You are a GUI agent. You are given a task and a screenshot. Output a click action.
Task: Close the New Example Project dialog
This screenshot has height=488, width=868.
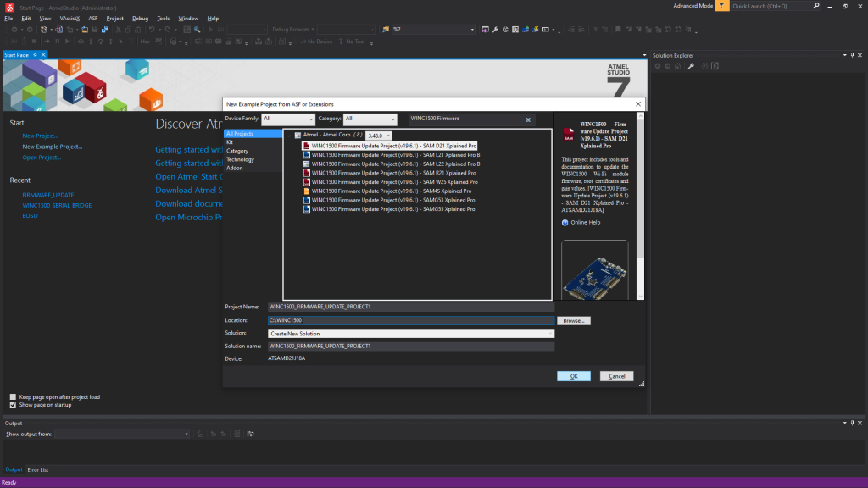click(638, 104)
